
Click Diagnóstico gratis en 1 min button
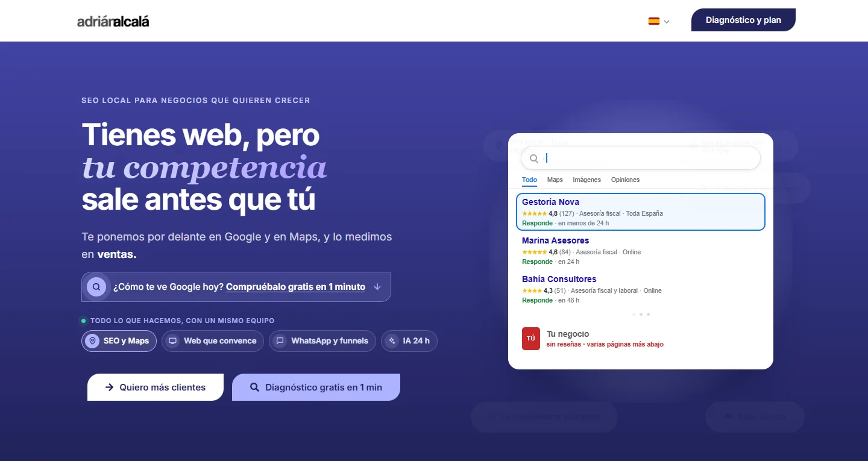[x=316, y=387]
